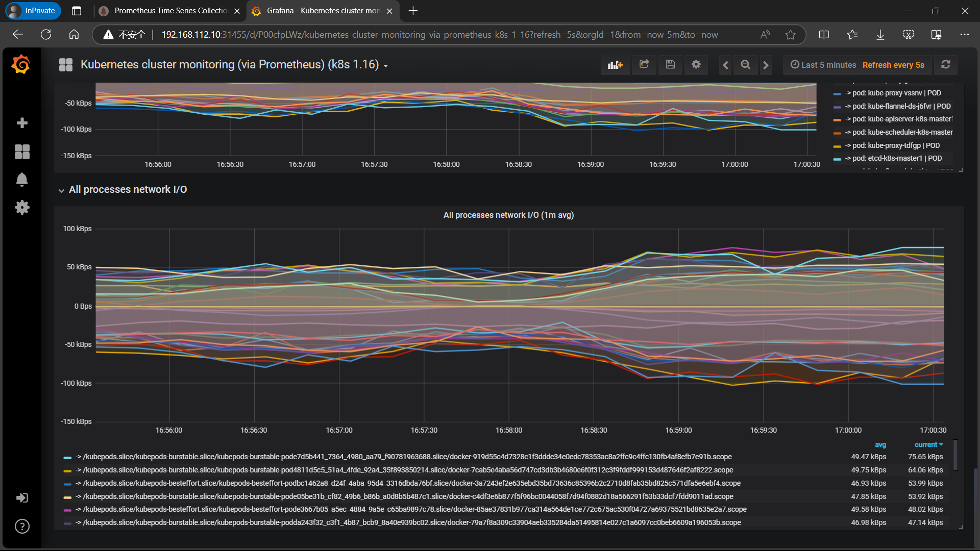Open the Dashboards grid icon in sidebar
This screenshot has height=551, width=980.
pos(22,152)
